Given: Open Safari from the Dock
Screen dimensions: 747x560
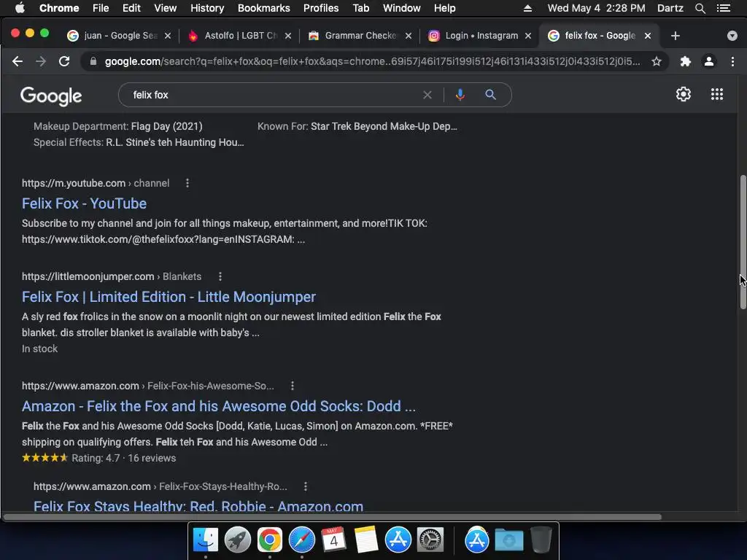Looking at the screenshot, I should pyautogui.click(x=301, y=540).
